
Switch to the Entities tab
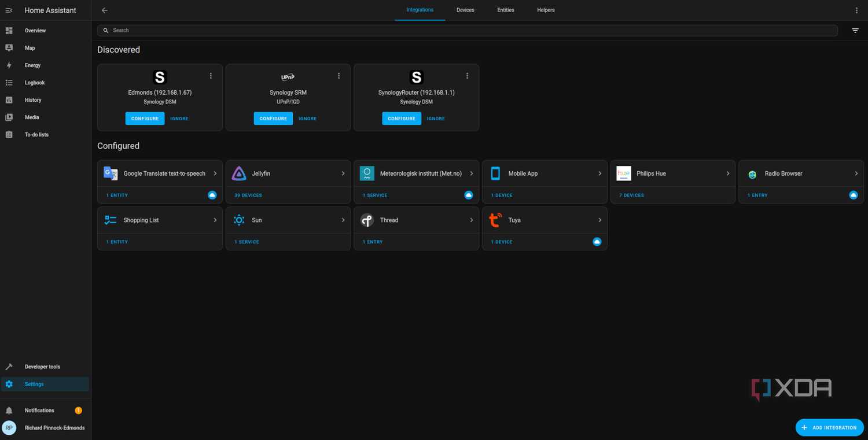tap(506, 10)
